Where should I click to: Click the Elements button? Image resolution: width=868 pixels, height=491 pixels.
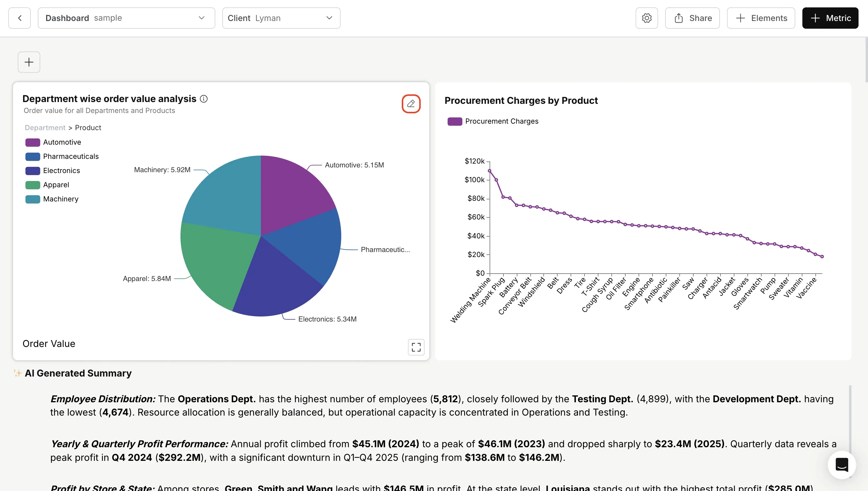tap(761, 18)
